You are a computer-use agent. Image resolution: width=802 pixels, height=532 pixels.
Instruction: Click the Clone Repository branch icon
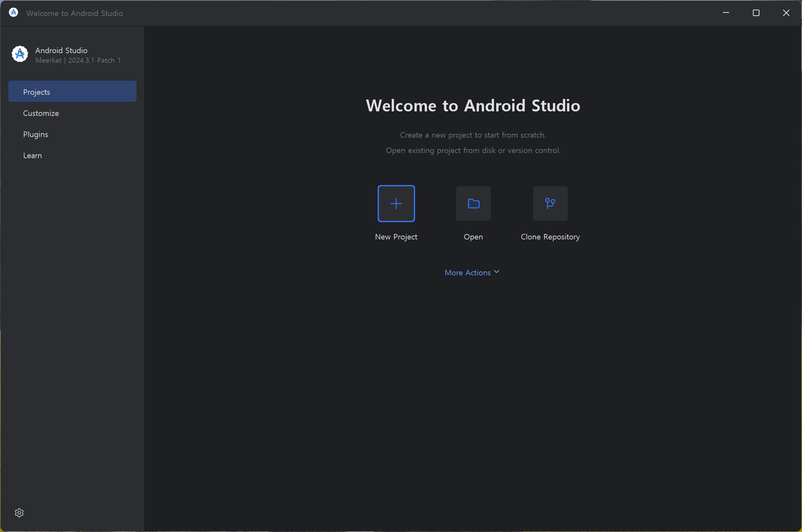550,204
